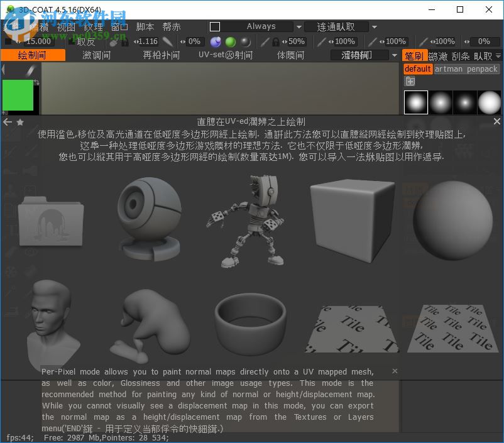This screenshot has height=443, width=504.
Task: Swap foreground and background colors
Action: pos(36,82)
